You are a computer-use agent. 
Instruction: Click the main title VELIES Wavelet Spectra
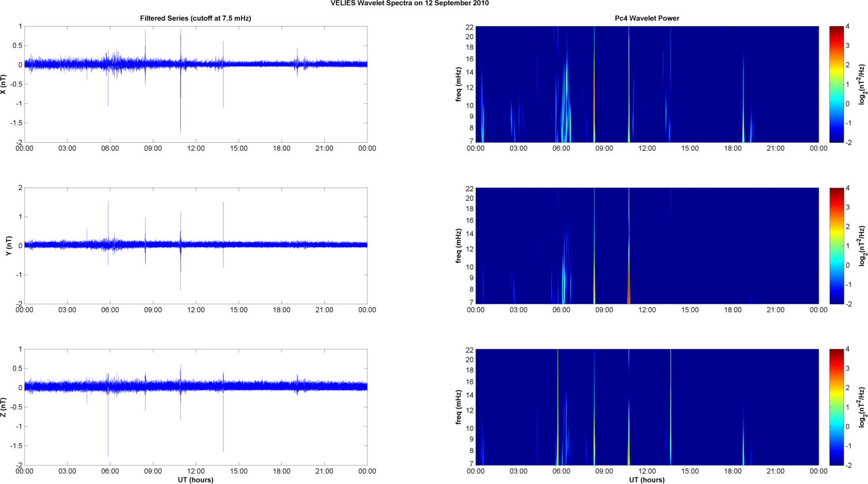point(409,3)
